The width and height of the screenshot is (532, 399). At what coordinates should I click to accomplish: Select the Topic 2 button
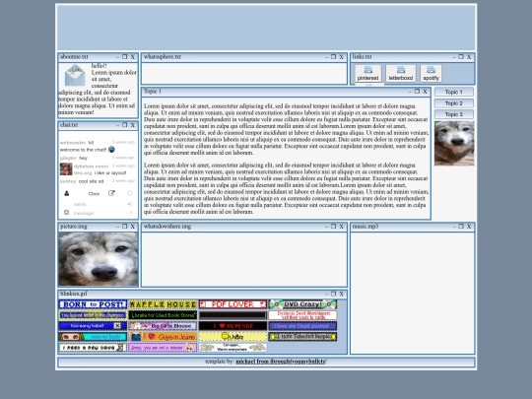click(453, 103)
